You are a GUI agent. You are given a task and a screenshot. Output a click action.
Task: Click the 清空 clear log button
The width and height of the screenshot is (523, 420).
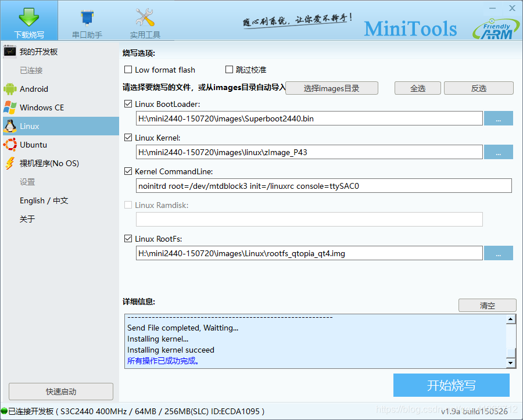tap(488, 306)
